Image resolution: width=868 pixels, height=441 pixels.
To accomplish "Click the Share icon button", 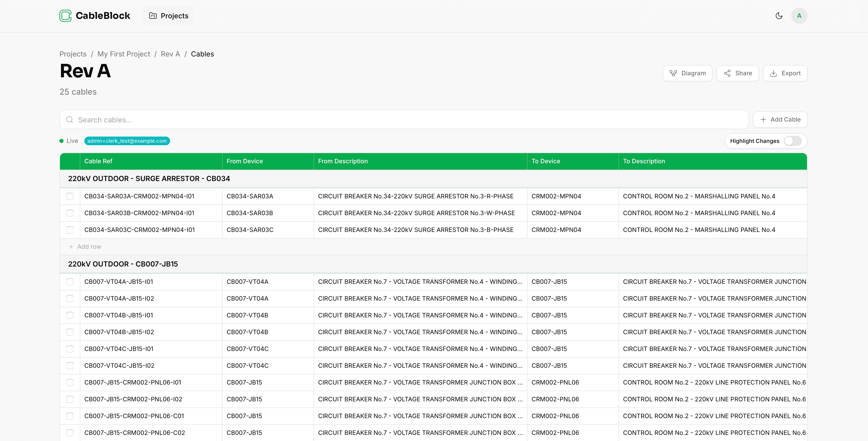I will point(727,73).
